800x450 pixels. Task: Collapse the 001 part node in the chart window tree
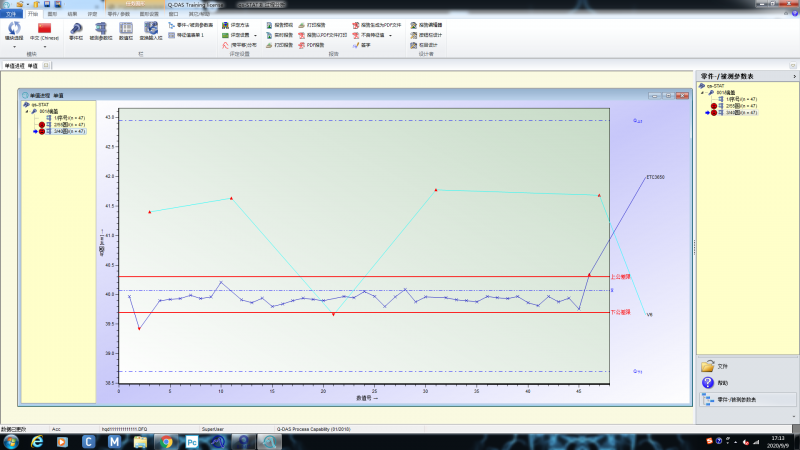coord(27,111)
